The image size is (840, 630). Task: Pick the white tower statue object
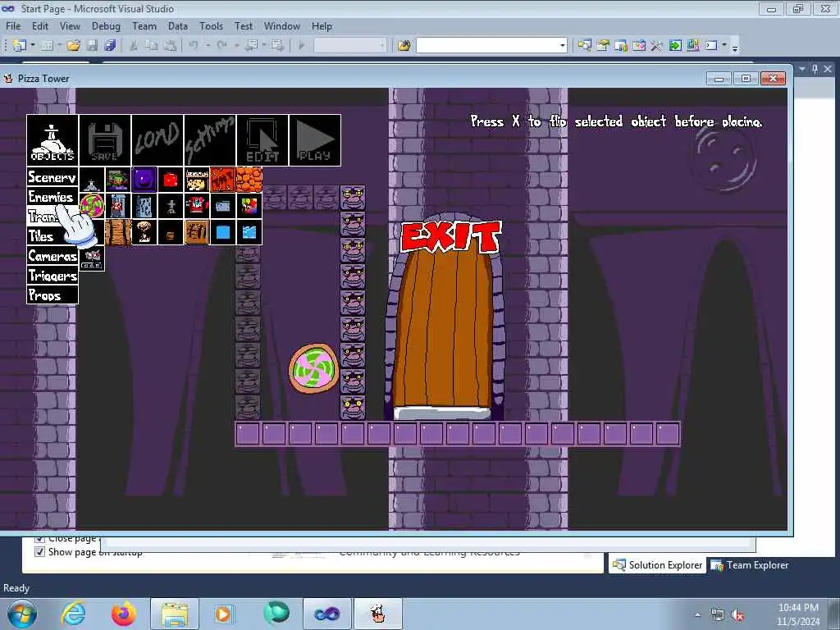pyautogui.click(x=92, y=180)
